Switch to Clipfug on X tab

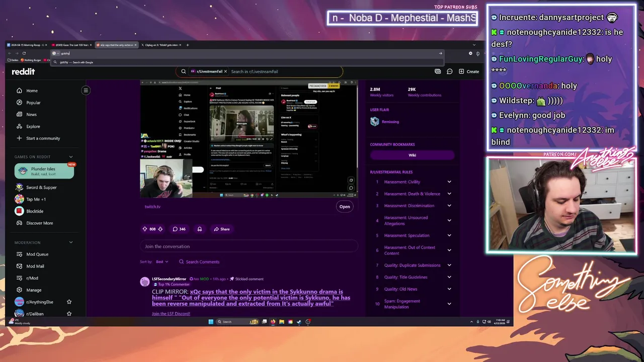tap(161, 45)
